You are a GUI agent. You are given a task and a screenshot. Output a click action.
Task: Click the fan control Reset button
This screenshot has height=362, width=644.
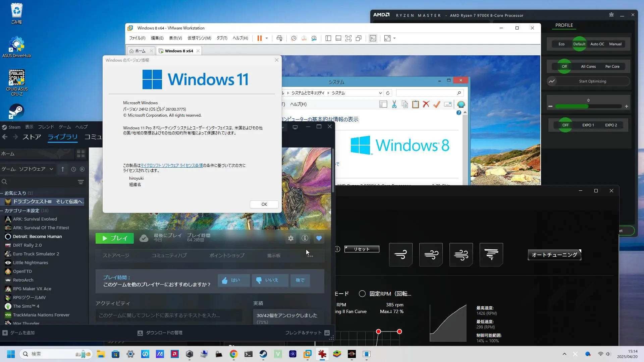click(x=362, y=249)
